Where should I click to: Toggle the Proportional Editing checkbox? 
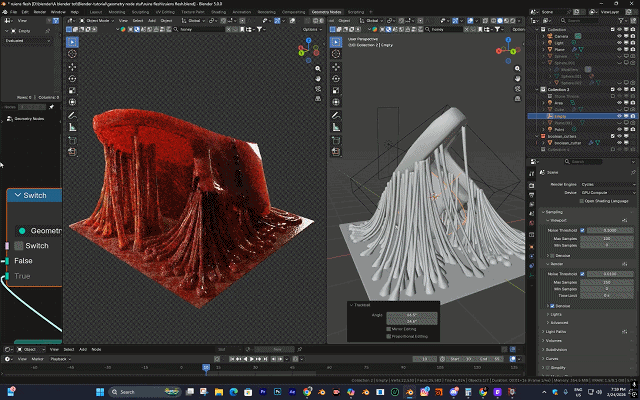tap(388, 336)
